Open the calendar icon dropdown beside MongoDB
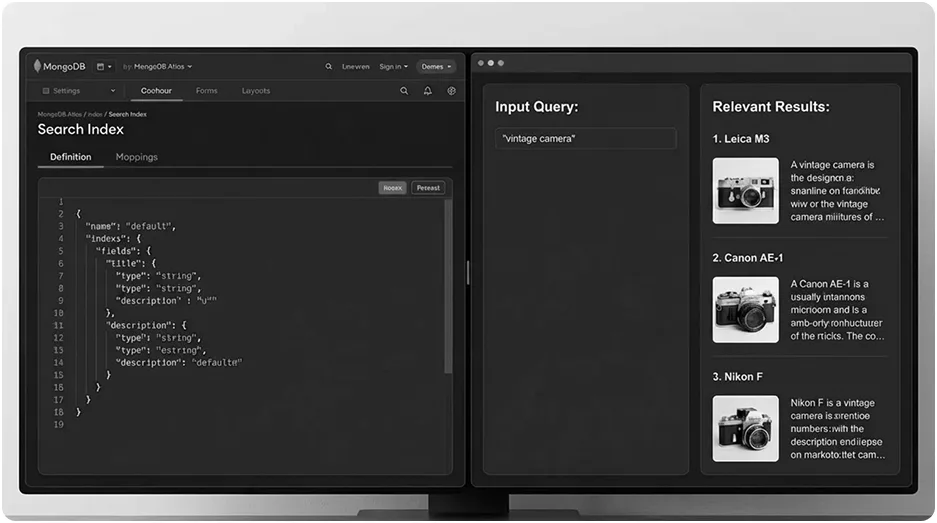This screenshot has width=937, height=523. pyautogui.click(x=104, y=66)
